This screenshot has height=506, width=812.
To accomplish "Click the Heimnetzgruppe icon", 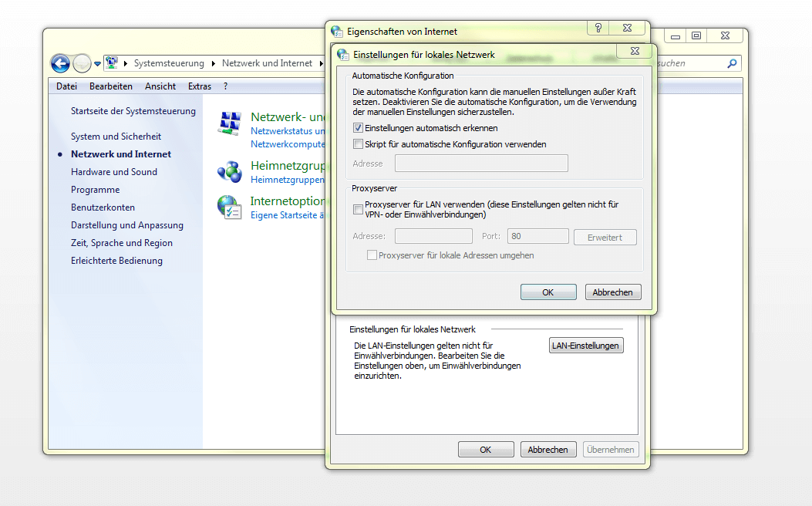I will click(x=230, y=171).
